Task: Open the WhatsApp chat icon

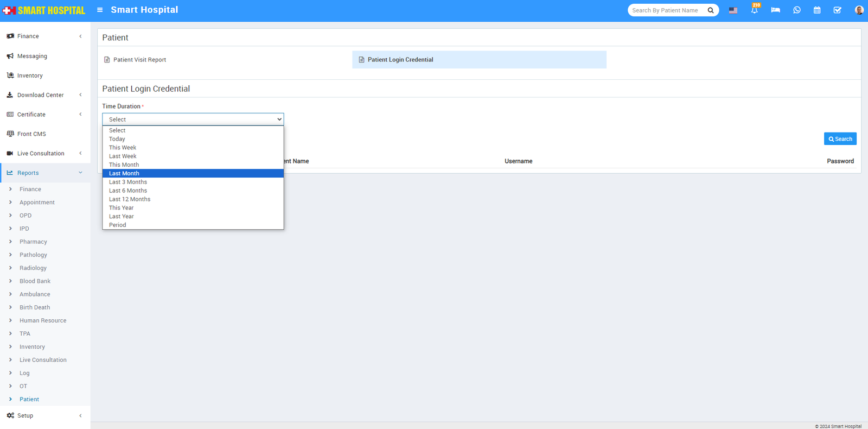Action: [x=796, y=10]
